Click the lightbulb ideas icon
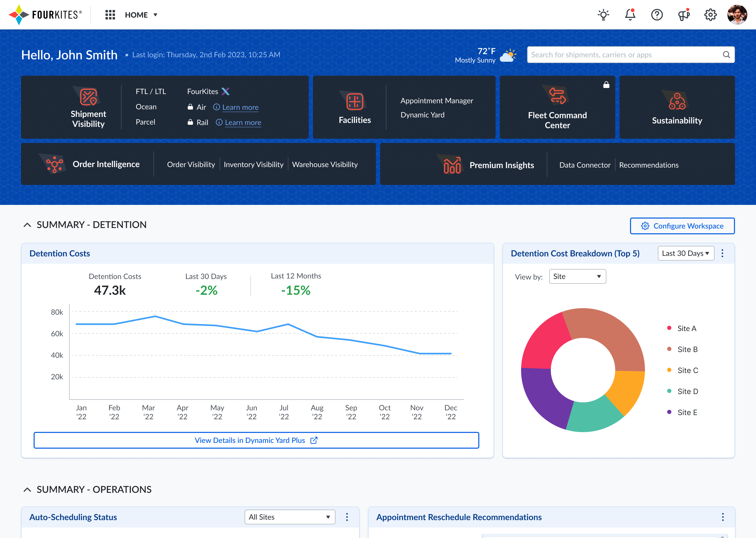Viewport: 756px width, 538px height. pos(603,15)
